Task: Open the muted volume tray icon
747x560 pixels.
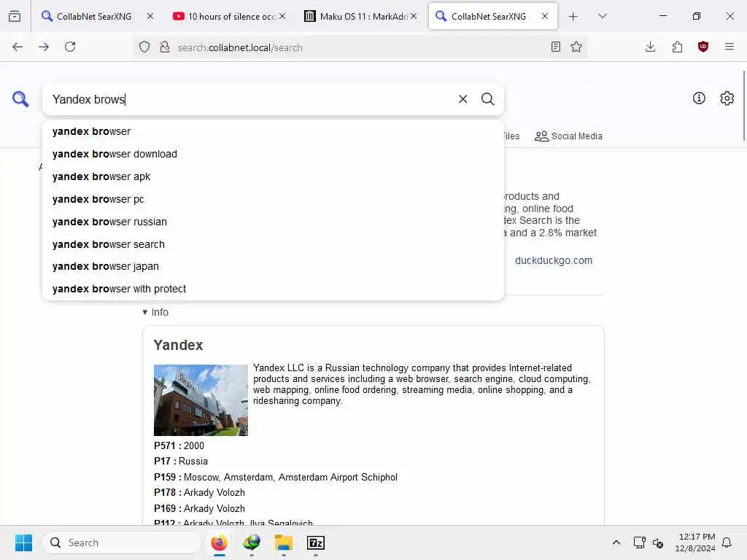Action: (x=658, y=542)
